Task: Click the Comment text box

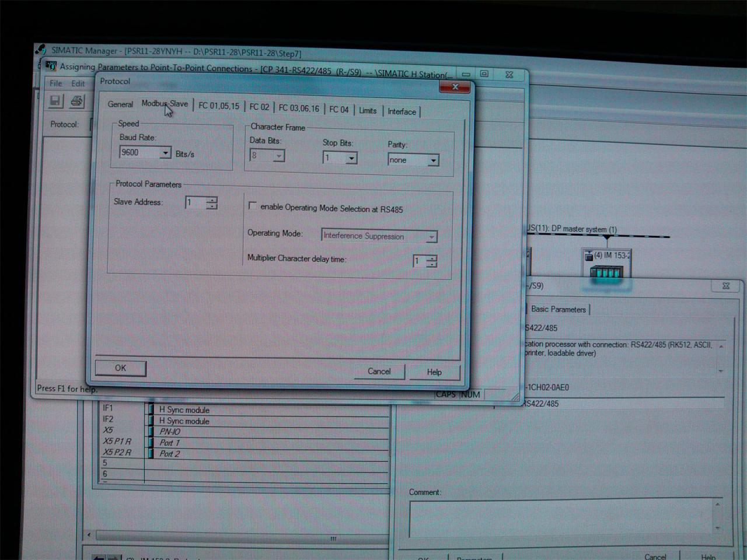Action: tap(566, 518)
